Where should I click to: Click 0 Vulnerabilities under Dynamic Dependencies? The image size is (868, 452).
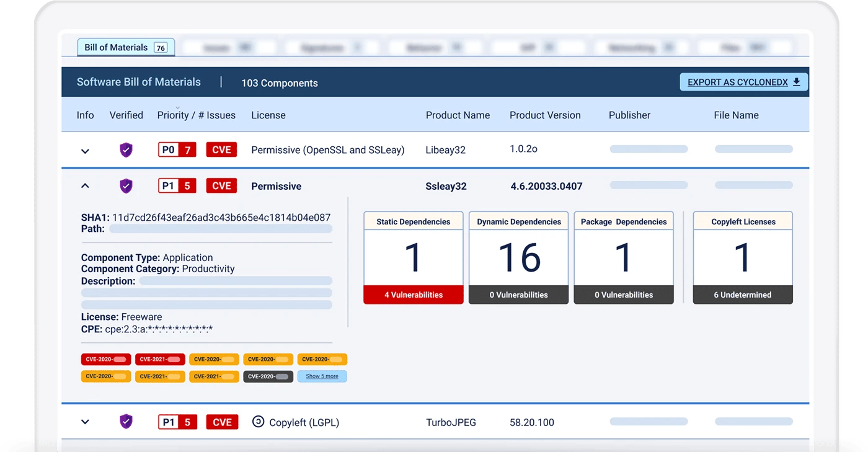point(519,295)
